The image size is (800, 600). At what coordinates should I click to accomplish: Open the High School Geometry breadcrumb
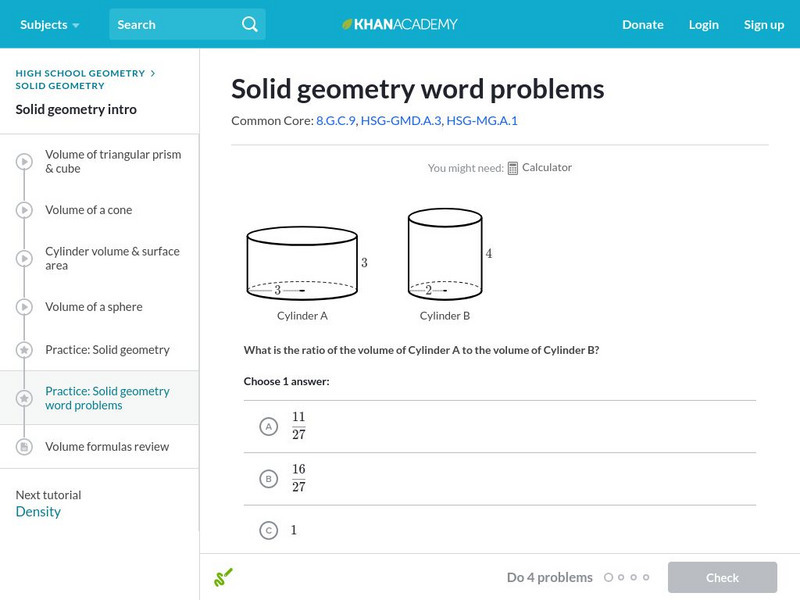click(80, 73)
